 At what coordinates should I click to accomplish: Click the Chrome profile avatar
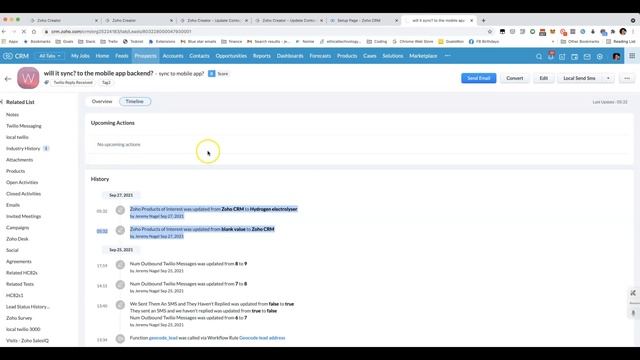click(623, 31)
